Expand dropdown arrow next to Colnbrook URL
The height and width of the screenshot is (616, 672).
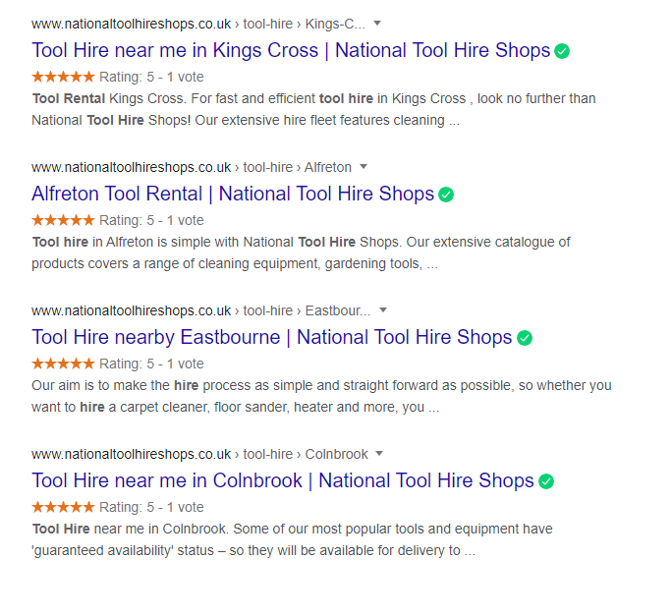click(x=379, y=454)
